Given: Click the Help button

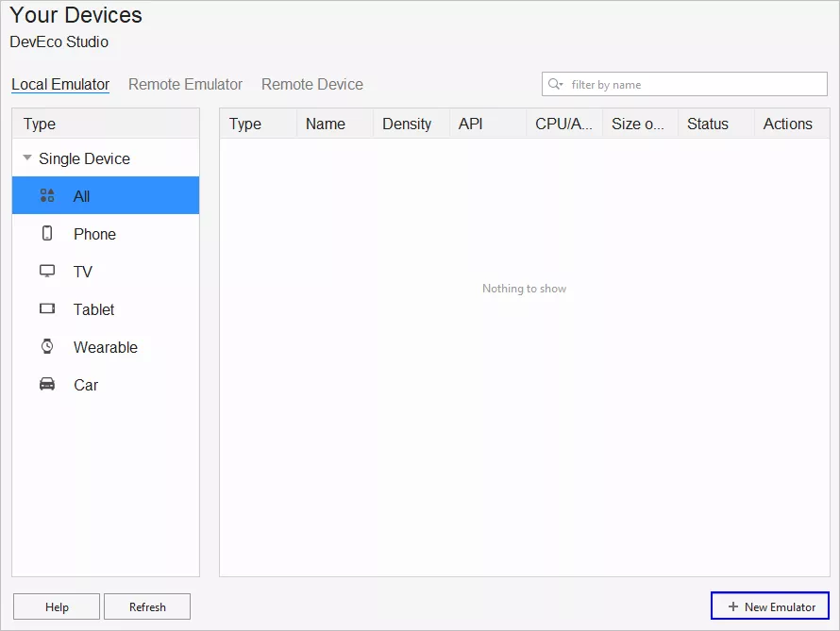Looking at the screenshot, I should tap(57, 606).
